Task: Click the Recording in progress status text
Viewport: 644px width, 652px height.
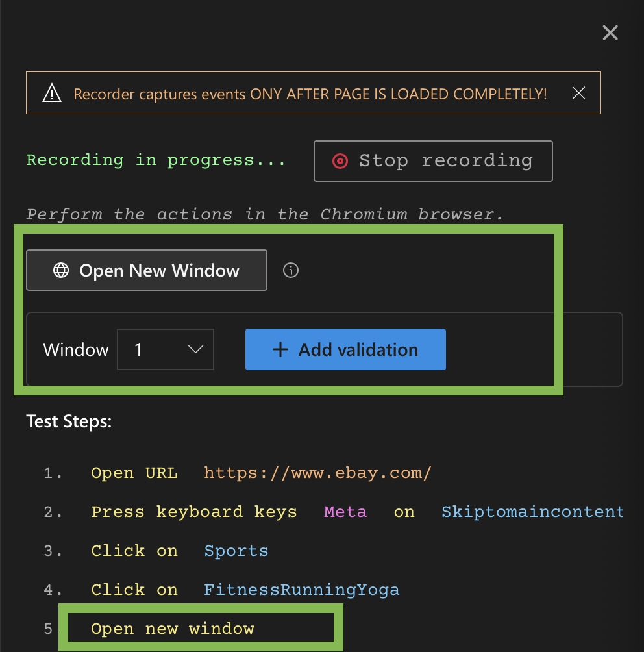Action: [x=156, y=160]
